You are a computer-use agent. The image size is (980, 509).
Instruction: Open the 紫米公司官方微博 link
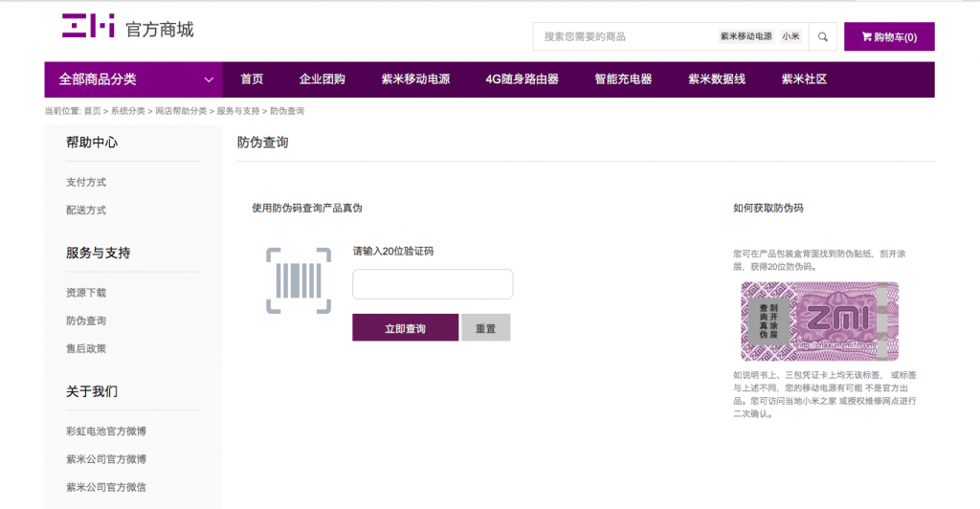click(x=106, y=459)
